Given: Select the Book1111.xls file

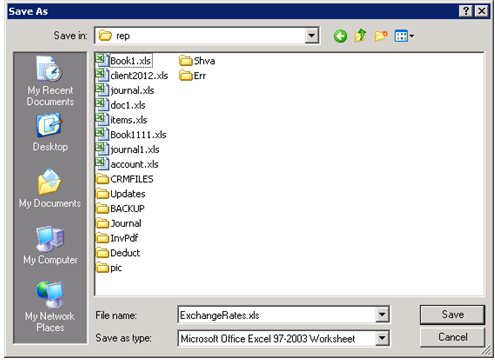Looking at the screenshot, I should coord(131,134).
